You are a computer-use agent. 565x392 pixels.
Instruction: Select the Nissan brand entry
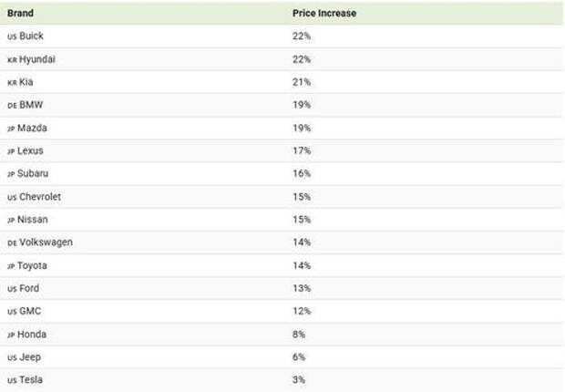click(33, 220)
